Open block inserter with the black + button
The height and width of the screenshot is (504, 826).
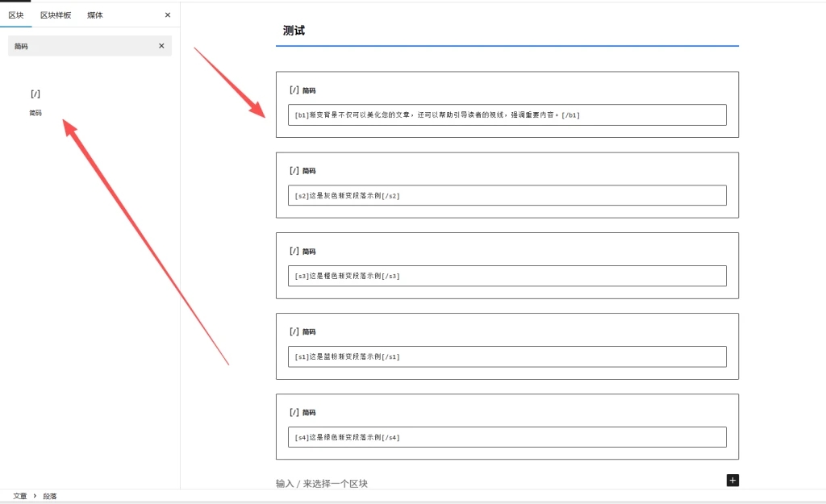tap(732, 480)
